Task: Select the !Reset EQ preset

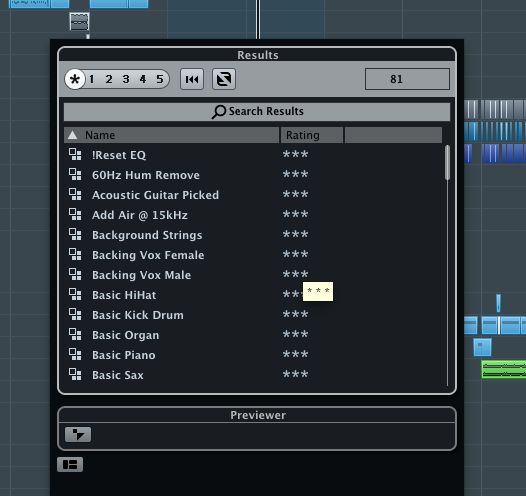Action: pos(119,155)
